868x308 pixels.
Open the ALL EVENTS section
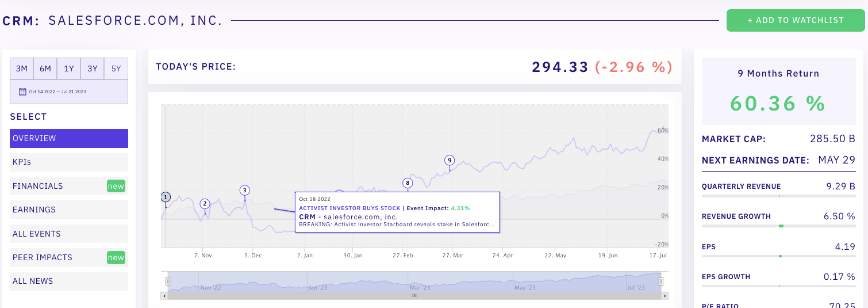click(69, 234)
